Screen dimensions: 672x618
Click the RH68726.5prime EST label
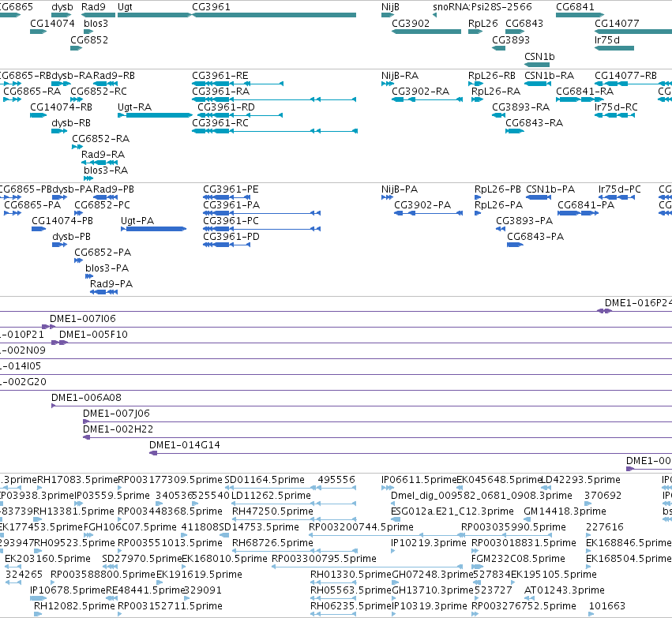pos(272,543)
